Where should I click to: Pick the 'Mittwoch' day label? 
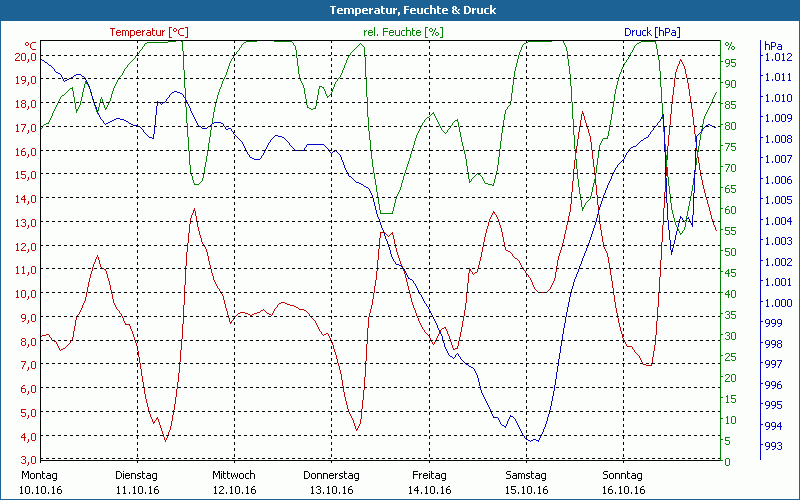(234, 475)
